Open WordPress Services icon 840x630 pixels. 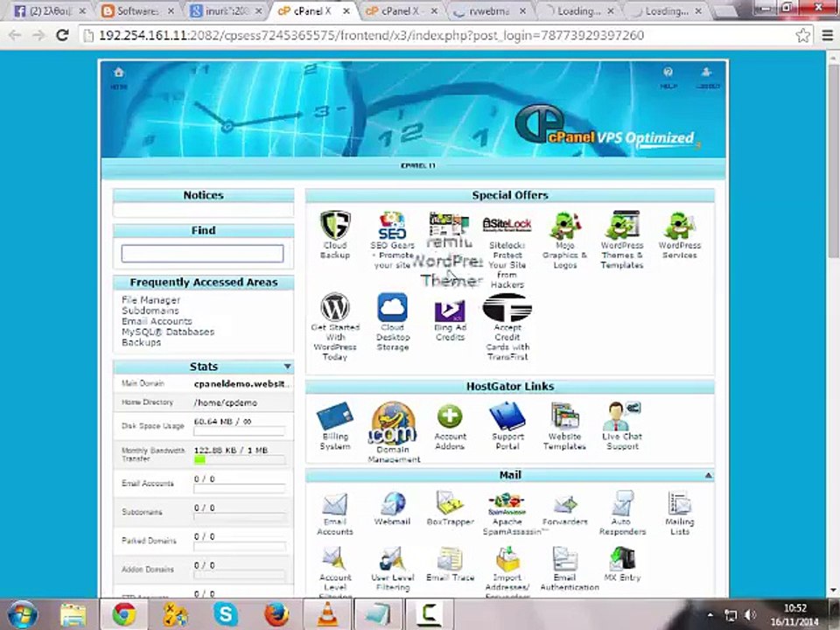679,226
